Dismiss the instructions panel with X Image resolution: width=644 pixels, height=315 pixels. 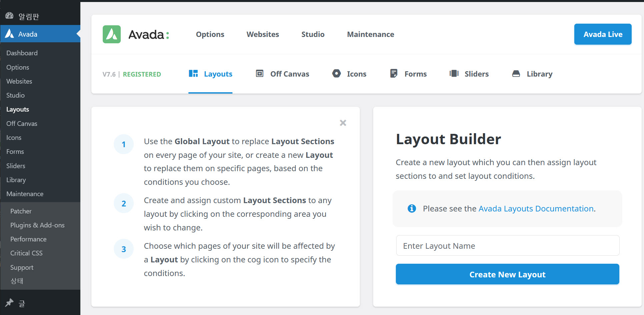pos(343,123)
